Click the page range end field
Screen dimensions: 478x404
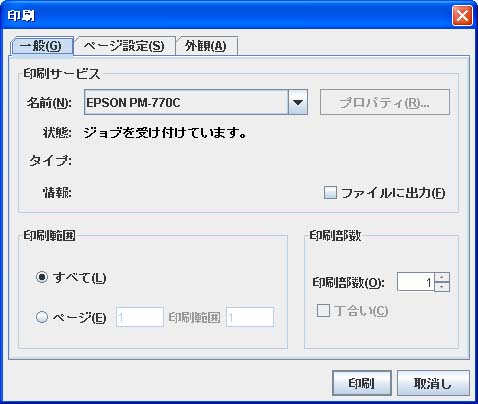coord(250,317)
